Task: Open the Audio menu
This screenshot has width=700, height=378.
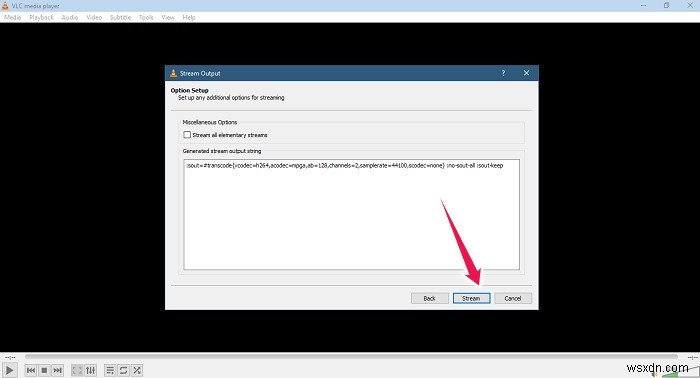Action: pos(70,17)
